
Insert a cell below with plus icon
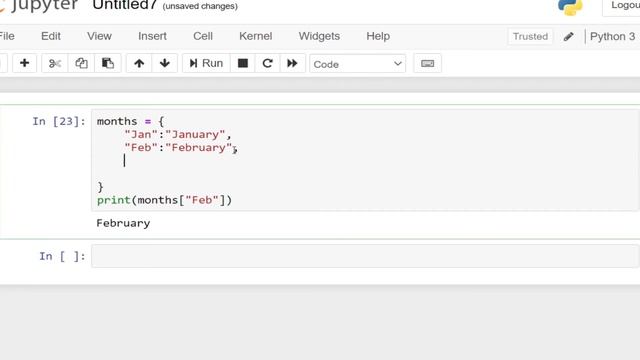[24, 63]
